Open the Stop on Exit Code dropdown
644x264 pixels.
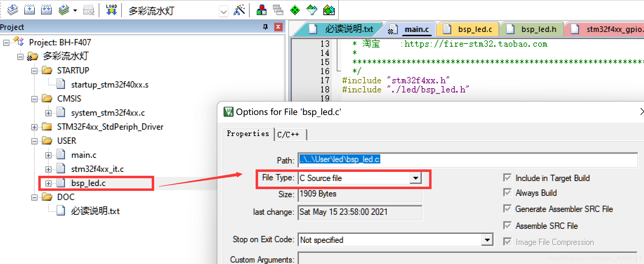click(x=487, y=240)
